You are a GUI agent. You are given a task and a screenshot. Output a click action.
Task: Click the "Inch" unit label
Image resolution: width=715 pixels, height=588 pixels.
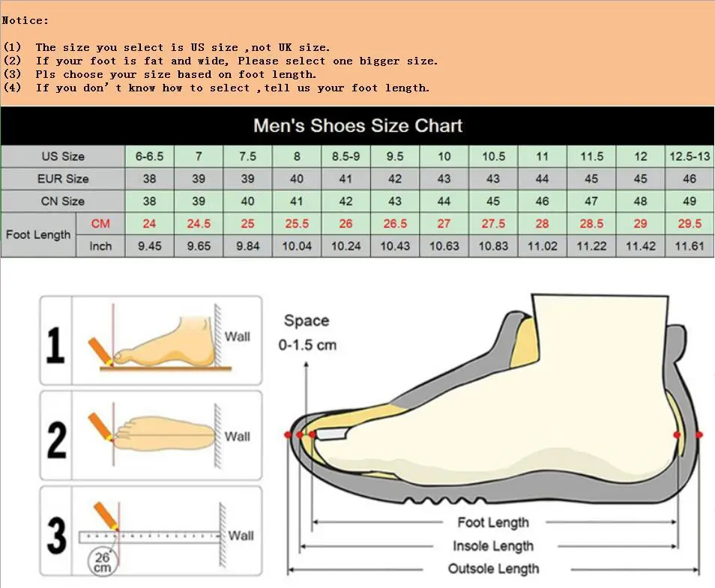[x=100, y=246]
